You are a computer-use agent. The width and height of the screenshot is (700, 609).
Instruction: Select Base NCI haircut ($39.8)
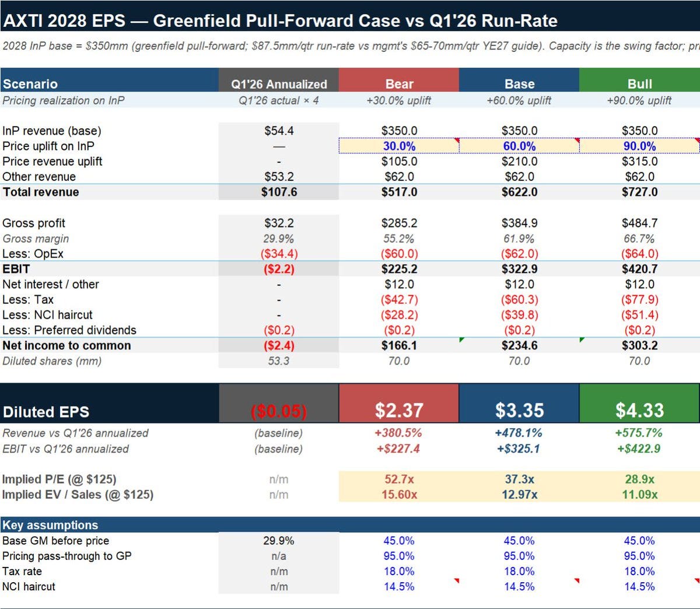click(x=519, y=315)
